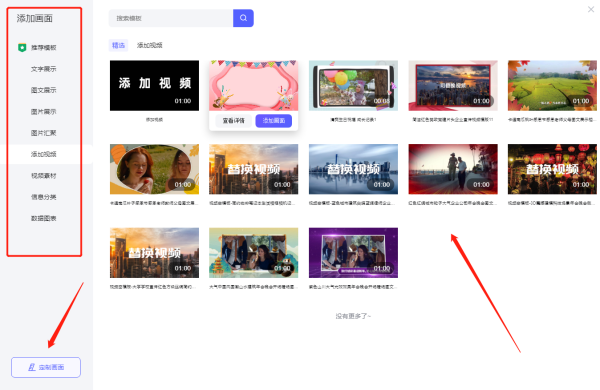This screenshot has width=600, height=390.
Task: Switch to the 精选 tab
Action: pos(118,45)
